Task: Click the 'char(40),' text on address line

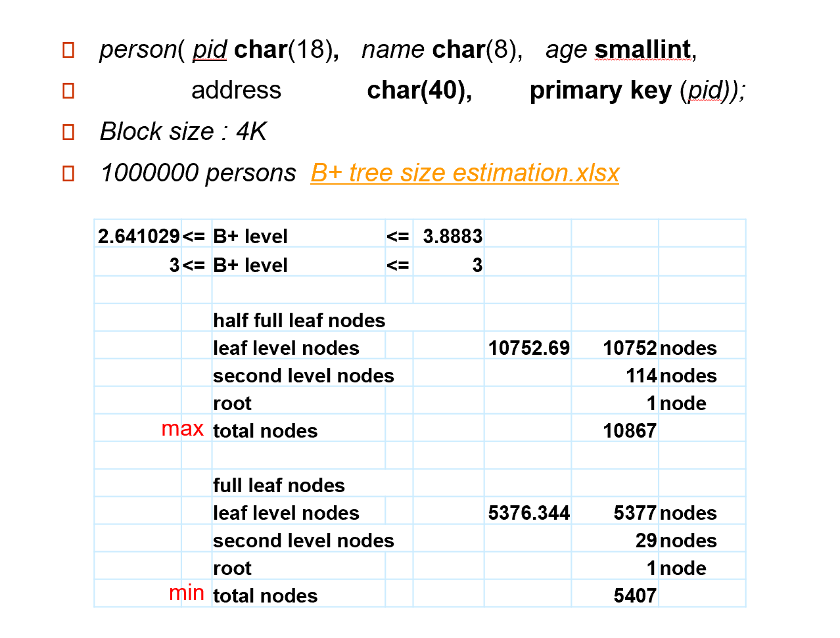Action: coord(419,91)
